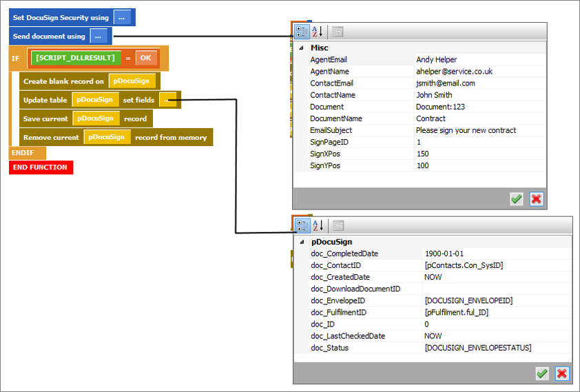Edit SignXPos value 150
The image size is (580, 392).
[479, 154]
